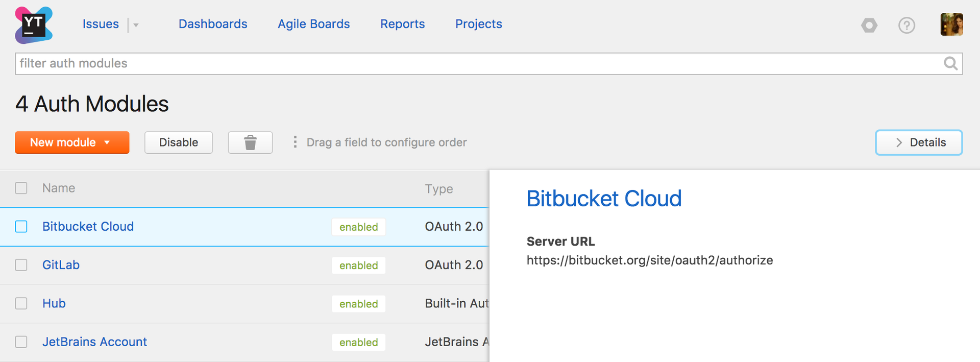Check the Bitbucket Cloud row checkbox

pyautogui.click(x=21, y=227)
